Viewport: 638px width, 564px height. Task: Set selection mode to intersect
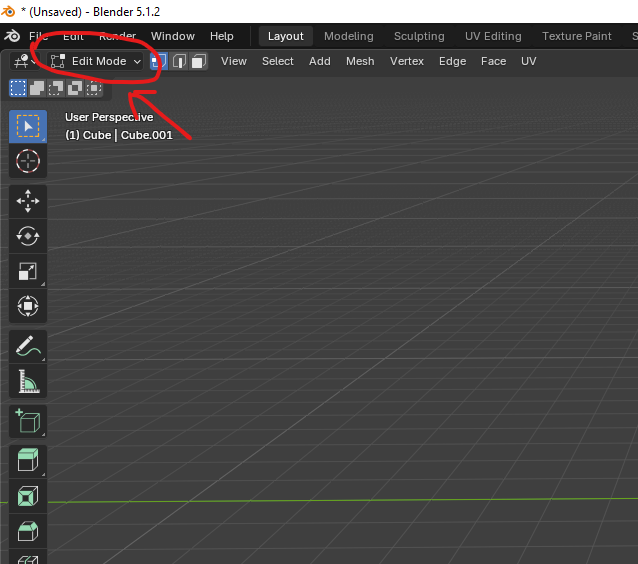(x=94, y=88)
